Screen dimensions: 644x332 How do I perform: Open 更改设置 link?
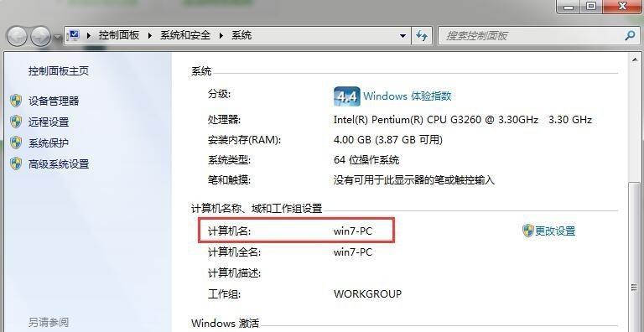point(555,231)
